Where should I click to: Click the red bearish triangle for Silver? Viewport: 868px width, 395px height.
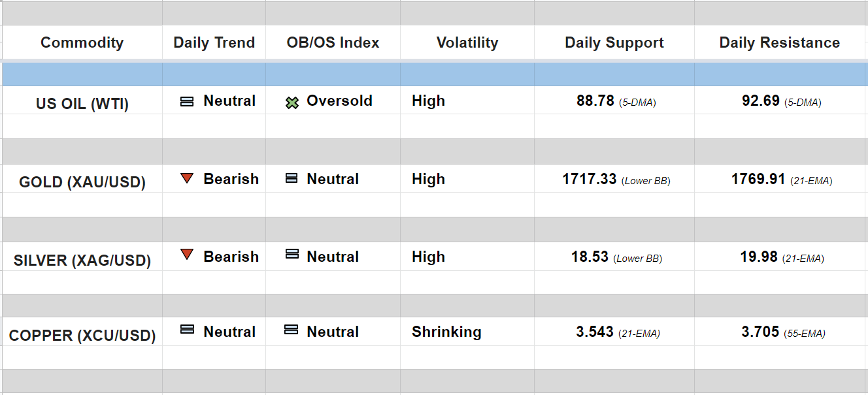coord(187,255)
